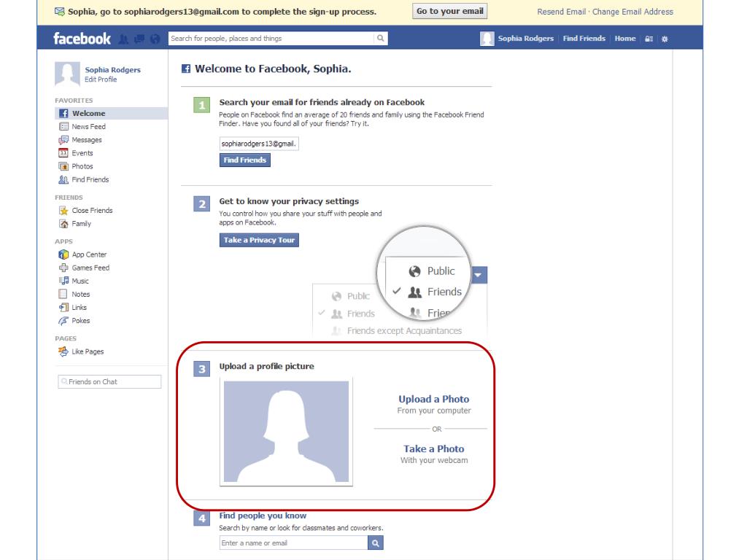Open the Find people you know heading link
This screenshot has height=560, width=747.
coord(263,516)
